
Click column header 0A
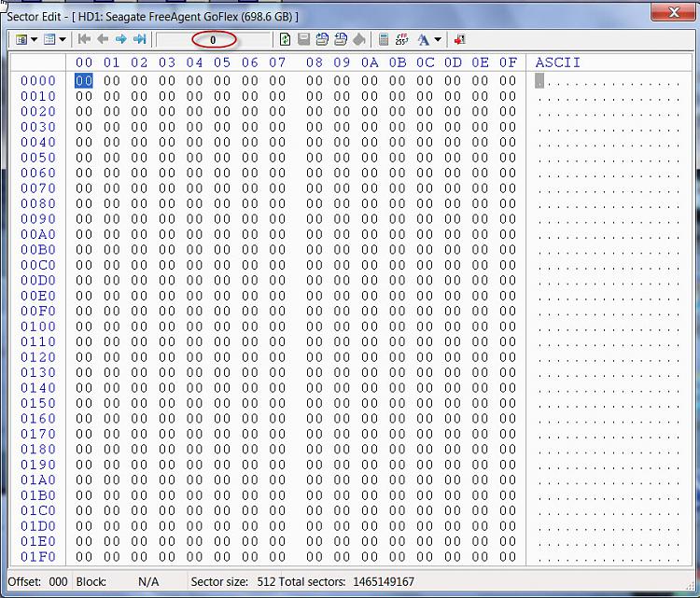pos(370,63)
